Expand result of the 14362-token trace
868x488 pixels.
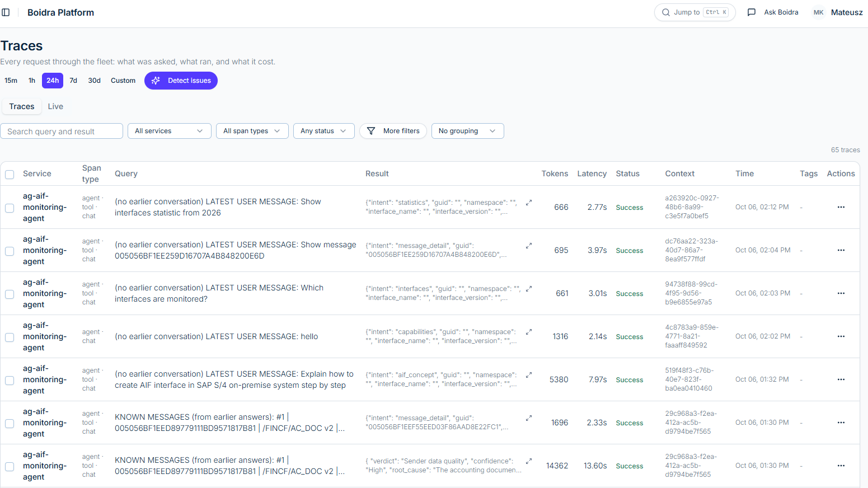pos(529,461)
